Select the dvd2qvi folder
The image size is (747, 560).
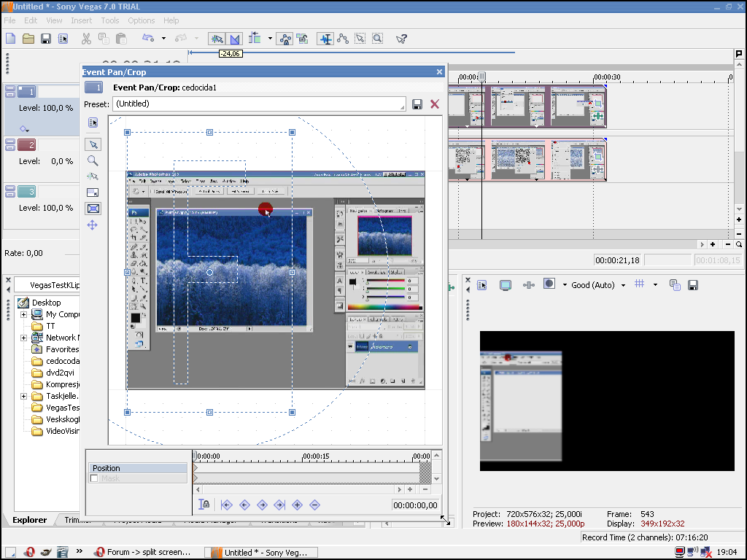click(x=60, y=373)
